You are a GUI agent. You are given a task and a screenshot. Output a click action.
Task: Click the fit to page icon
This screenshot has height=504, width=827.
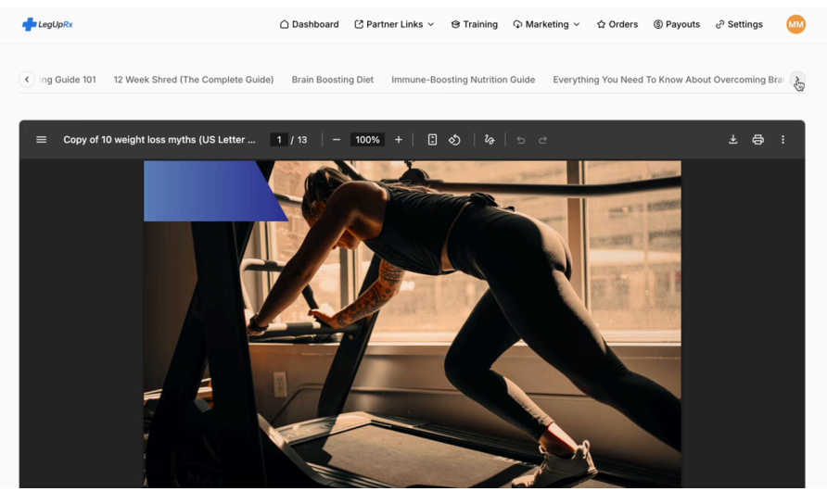pyautogui.click(x=432, y=140)
